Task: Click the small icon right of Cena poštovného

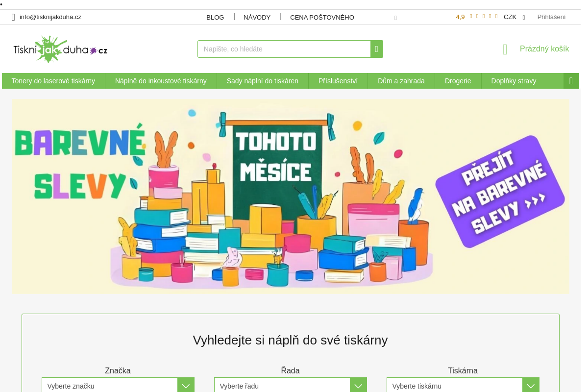Action: (395, 18)
